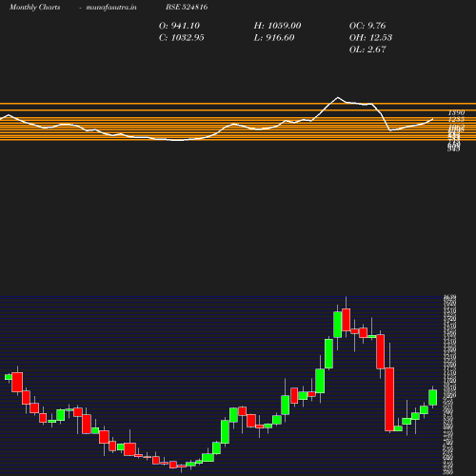Click the latest green candlestick on the right
The width and height of the screenshot is (476, 476).
433,397
